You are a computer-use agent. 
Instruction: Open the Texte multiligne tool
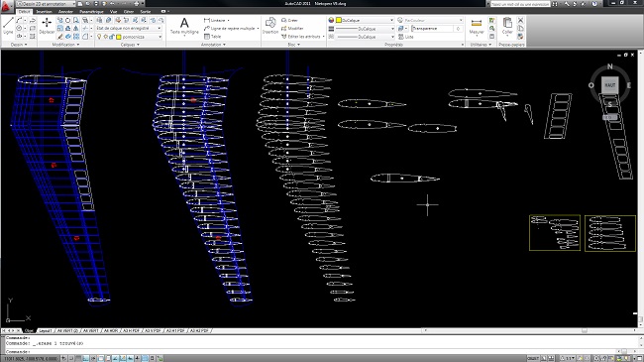tap(184, 26)
